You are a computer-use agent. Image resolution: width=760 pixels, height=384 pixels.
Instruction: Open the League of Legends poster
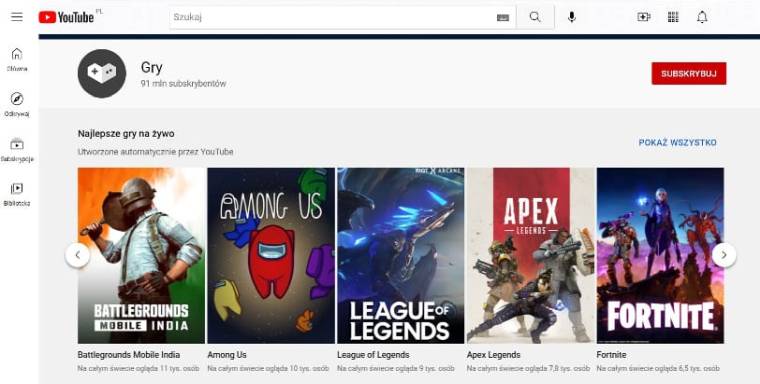[400, 256]
